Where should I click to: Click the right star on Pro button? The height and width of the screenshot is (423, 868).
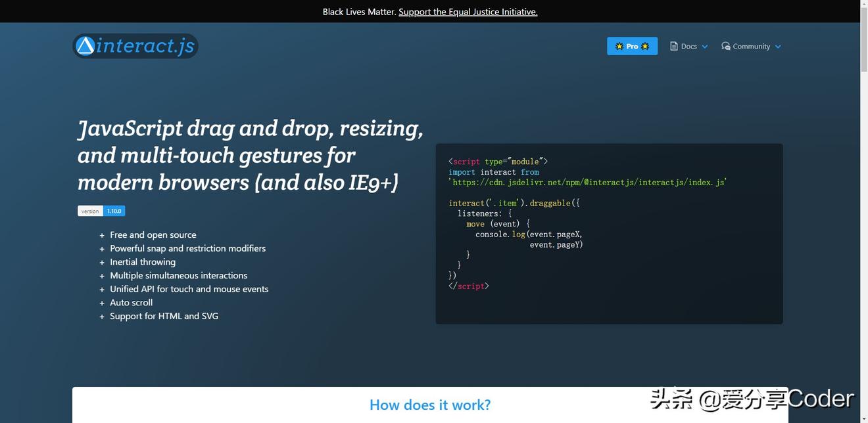(645, 46)
